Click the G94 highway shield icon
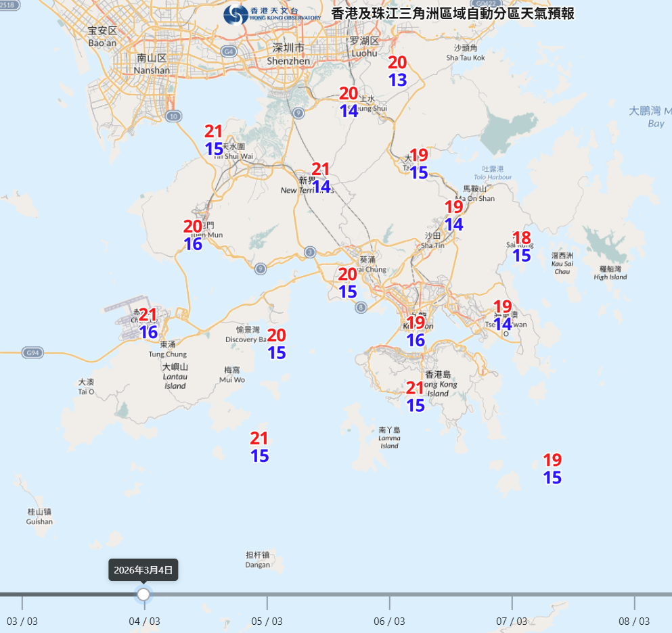 tap(32, 353)
